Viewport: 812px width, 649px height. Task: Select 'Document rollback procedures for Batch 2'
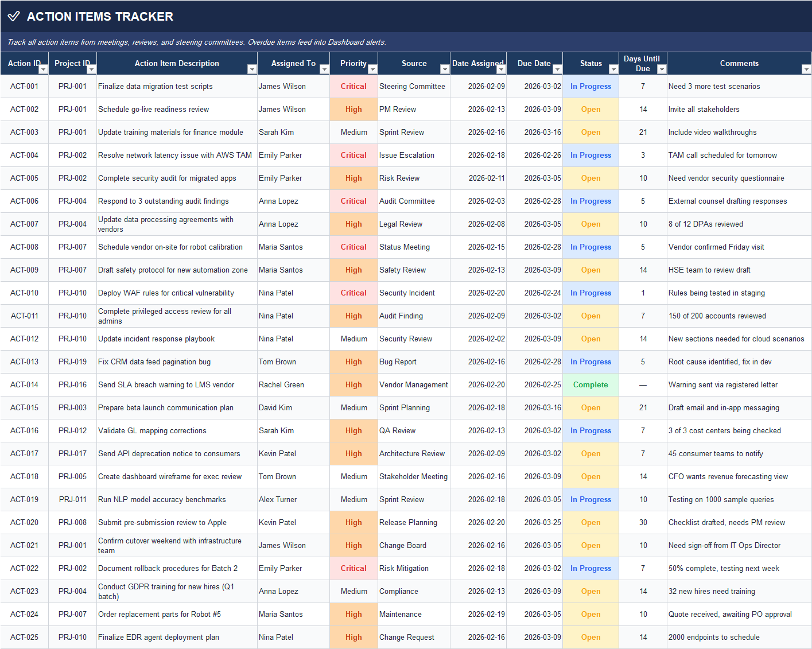177,569
